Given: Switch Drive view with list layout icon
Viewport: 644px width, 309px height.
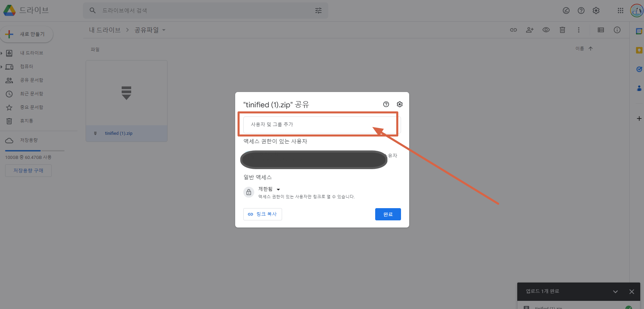Looking at the screenshot, I should pyautogui.click(x=601, y=30).
